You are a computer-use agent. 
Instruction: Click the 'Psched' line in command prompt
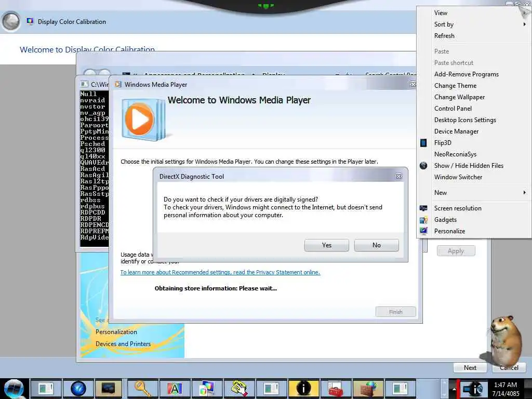click(92, 144)
